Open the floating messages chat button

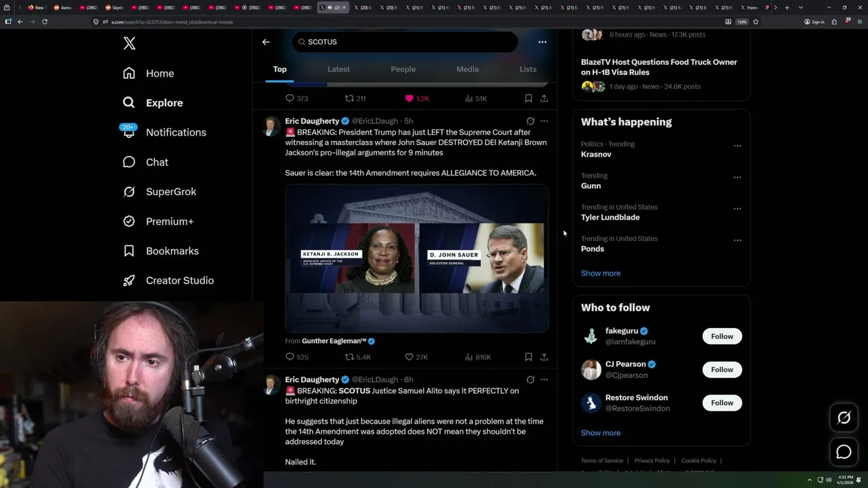click(844, 452)
